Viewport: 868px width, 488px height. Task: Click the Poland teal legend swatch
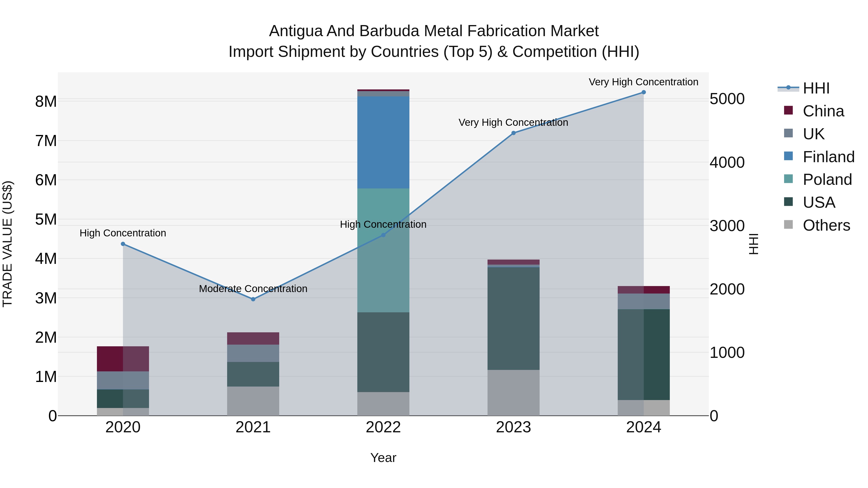[788, 179]
